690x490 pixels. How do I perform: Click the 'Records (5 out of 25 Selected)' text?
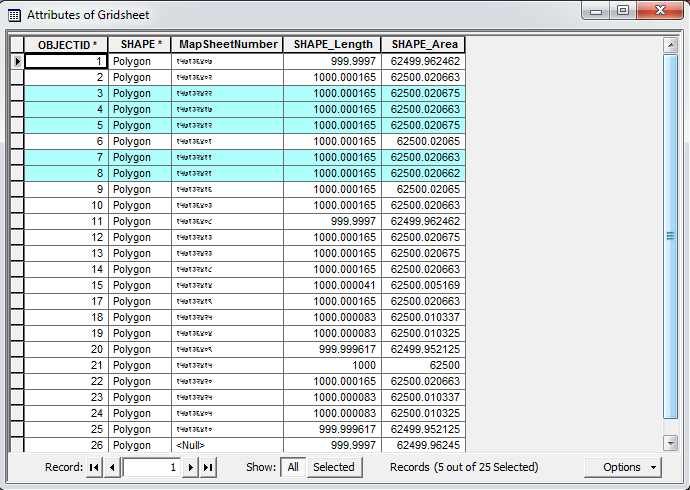click(464, 467)
